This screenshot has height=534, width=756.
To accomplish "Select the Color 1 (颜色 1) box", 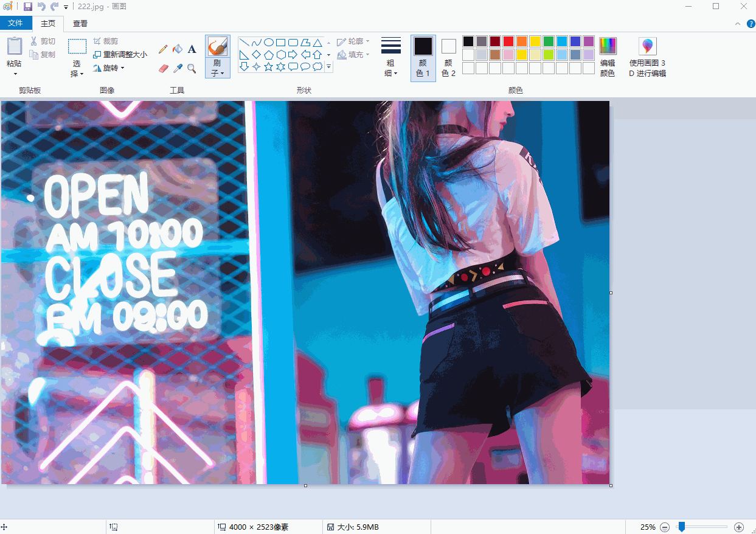I will coord(423,57).
